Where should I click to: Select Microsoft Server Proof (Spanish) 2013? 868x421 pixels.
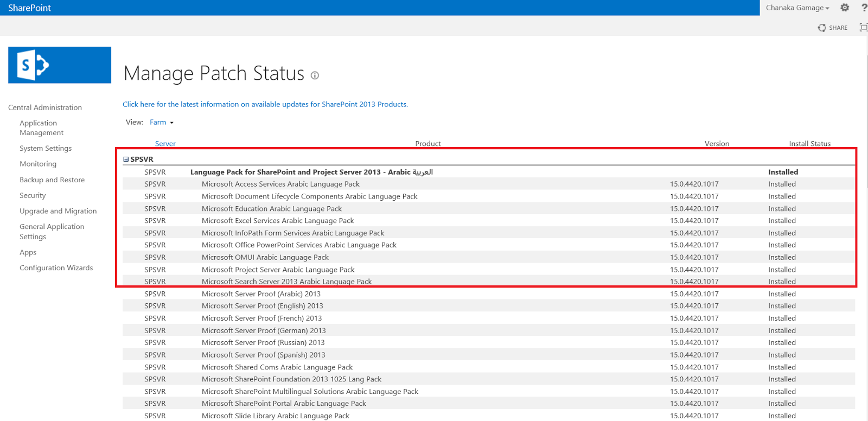[489, 355]
